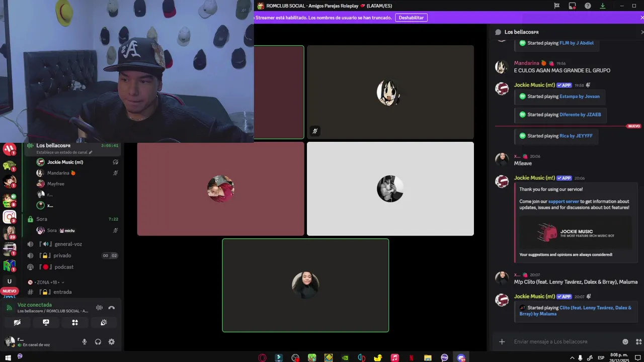This screenshot has height=362, width=644.
Task: Select the white background video tile
Action: click(x=390, y=189)
